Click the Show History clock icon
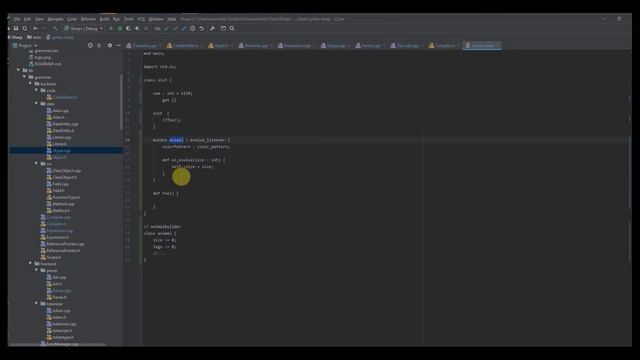Viewport: 640px width, 360px height. coord(193,29)
